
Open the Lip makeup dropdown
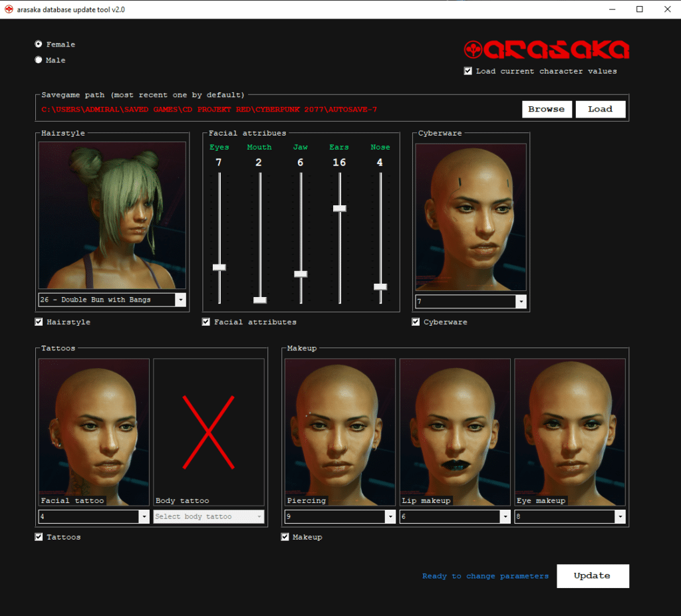click(x=504, y=516)
